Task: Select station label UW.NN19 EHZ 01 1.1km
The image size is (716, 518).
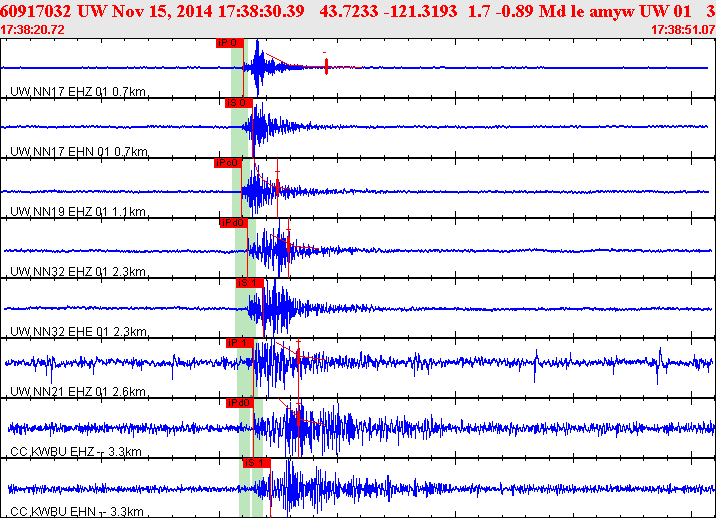Action: click(78, 211)
